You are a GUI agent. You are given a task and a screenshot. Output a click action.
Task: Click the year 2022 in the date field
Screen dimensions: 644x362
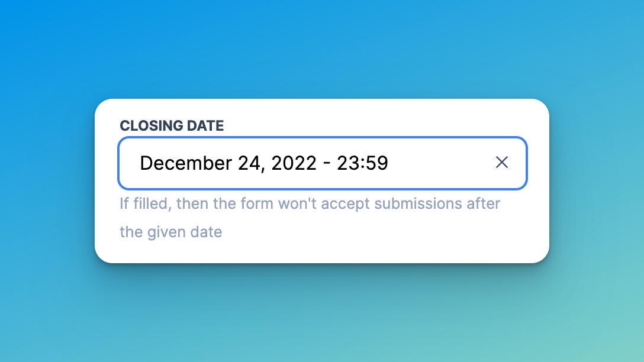(294, 163)
